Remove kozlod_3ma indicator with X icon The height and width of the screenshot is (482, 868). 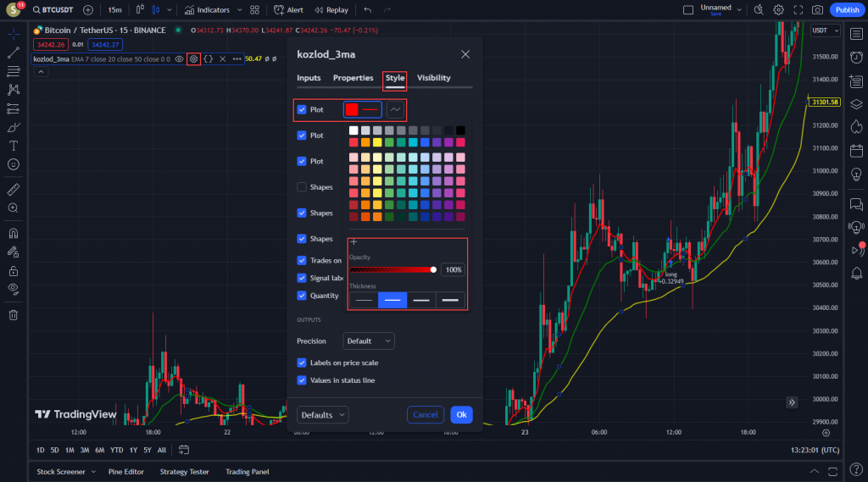(x=223, y=58)
